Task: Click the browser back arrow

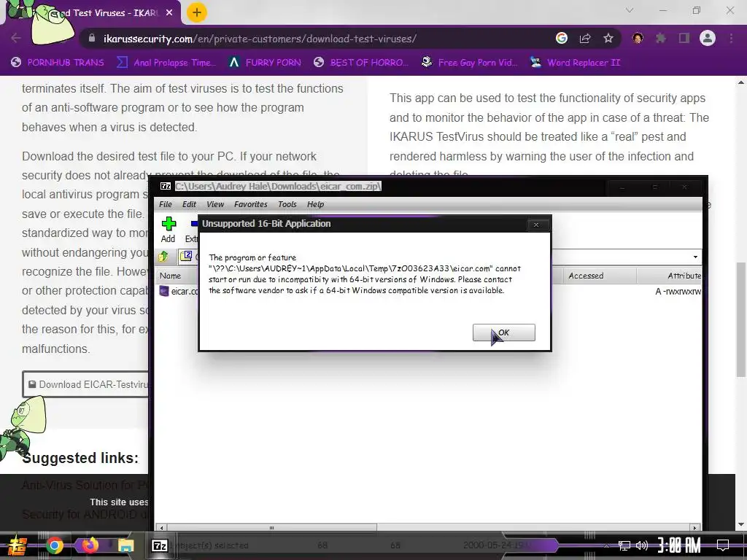Action: (16, 38)
